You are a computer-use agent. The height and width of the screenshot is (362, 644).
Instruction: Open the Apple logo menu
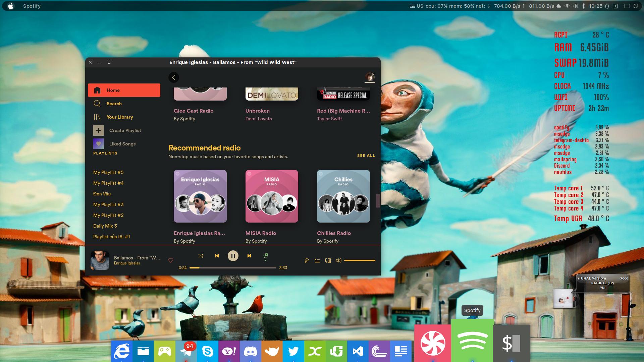tap(11, 6)
